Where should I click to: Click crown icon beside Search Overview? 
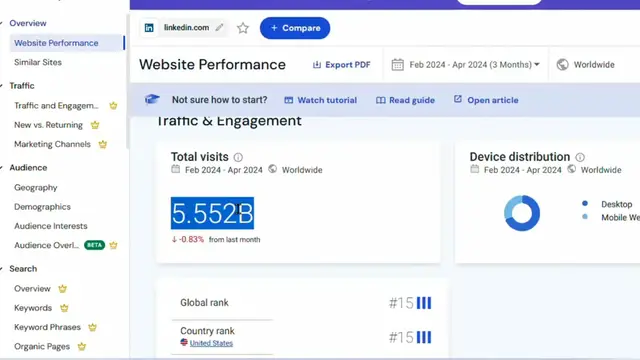pyautogui.click(x=62, y=289)
